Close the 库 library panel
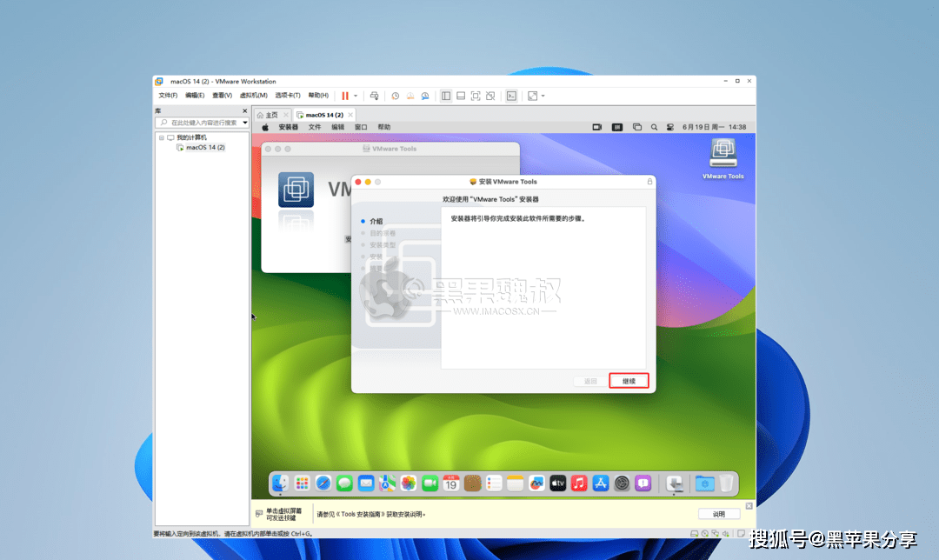This screenshot has height=560, width=939. pos(244,110)
